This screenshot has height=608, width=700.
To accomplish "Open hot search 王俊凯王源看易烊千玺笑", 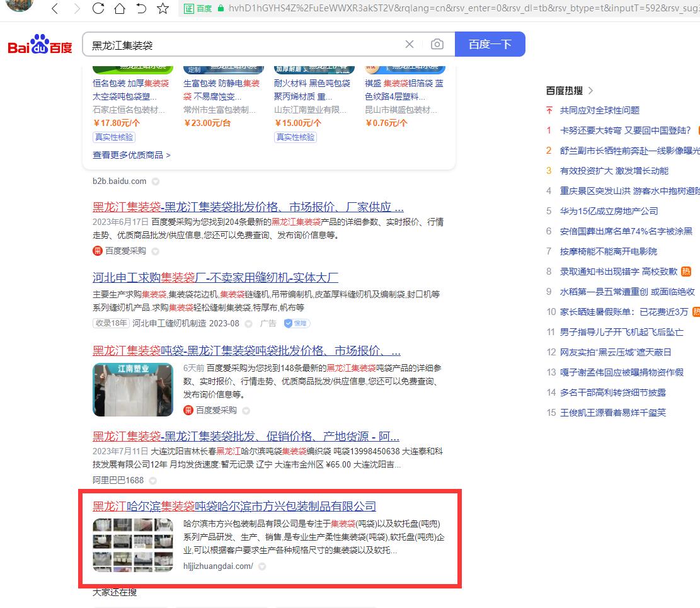I will [x=612, y=413].
